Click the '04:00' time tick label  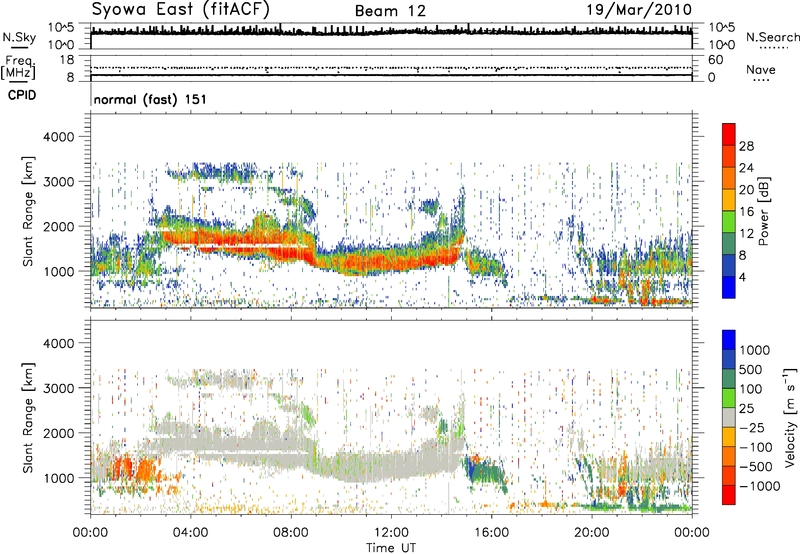(191, 533)
